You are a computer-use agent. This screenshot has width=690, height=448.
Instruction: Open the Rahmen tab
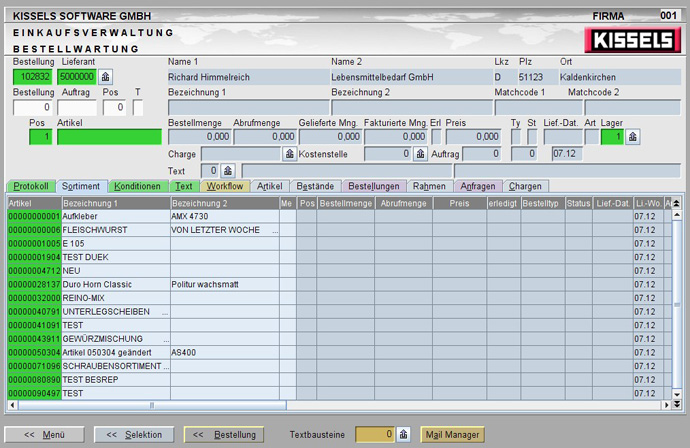click(429, 186)
